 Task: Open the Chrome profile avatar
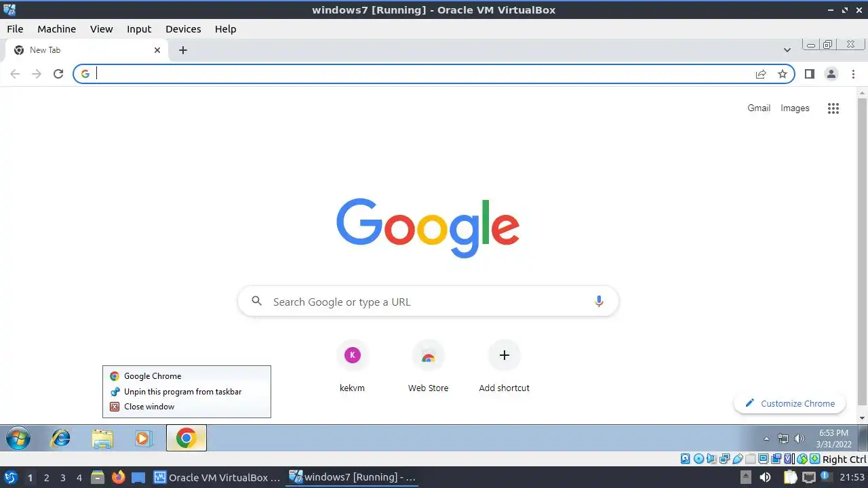[x=831, y=74]
